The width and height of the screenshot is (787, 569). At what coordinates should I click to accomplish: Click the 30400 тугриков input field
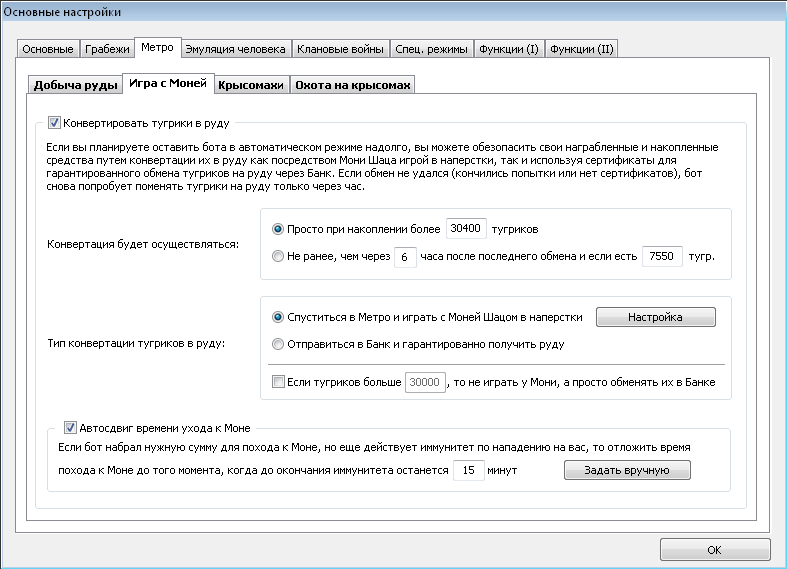tap(466, 229)
